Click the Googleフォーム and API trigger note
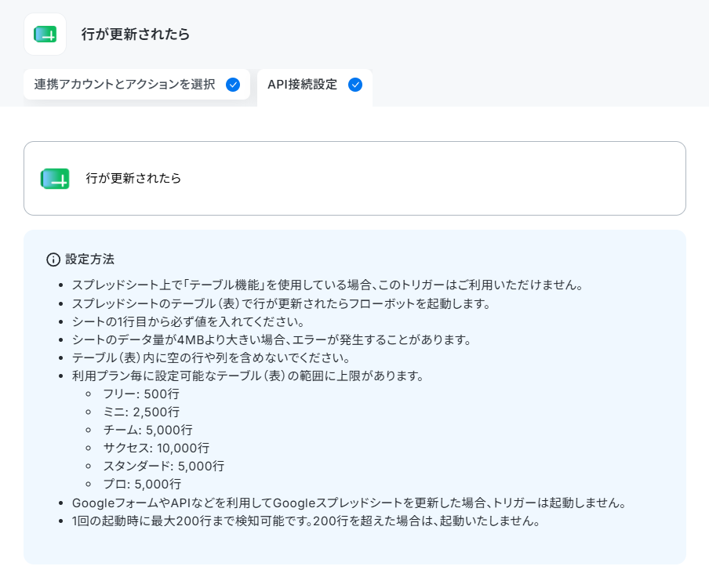Image resolution: width=709 pixels, height=588 pixels. coord(349,503)
